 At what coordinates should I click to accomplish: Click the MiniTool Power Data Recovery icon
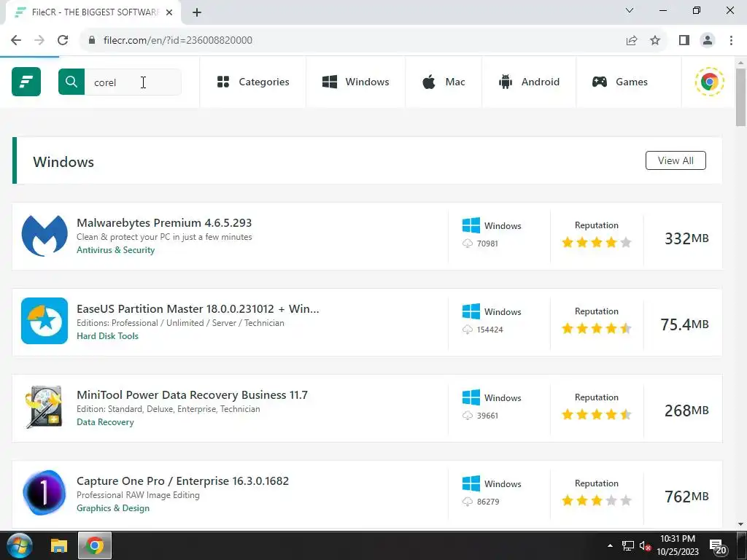point(44,407)
